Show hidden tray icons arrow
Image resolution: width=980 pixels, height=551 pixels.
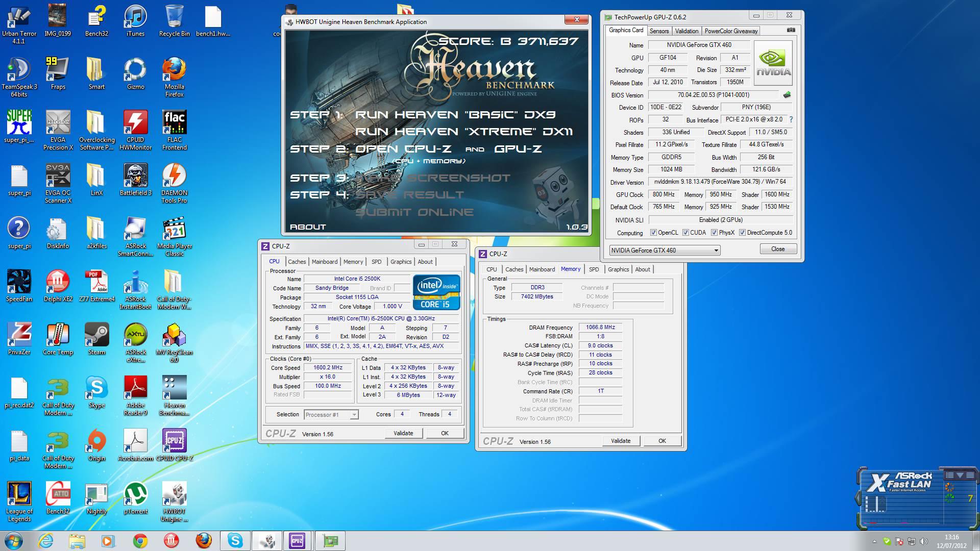[x=874, y=541]
